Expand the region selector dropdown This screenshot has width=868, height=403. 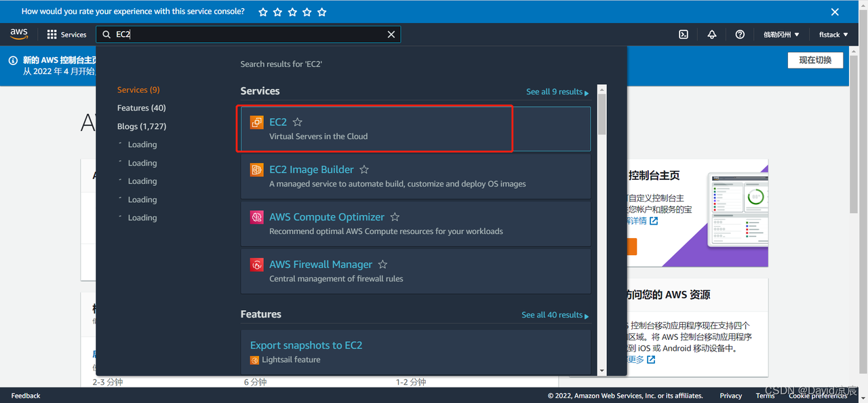tap(781, 35)
